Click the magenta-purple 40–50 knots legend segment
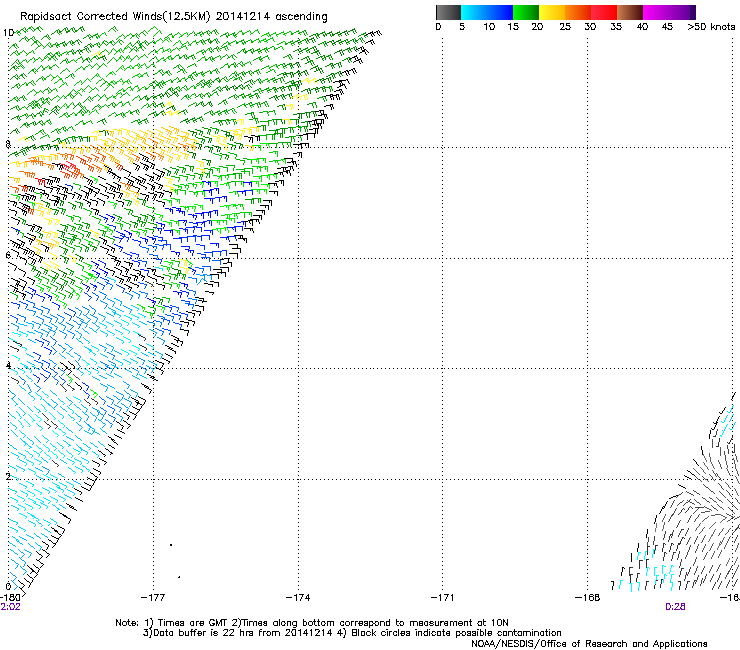 tap(669, 12)
